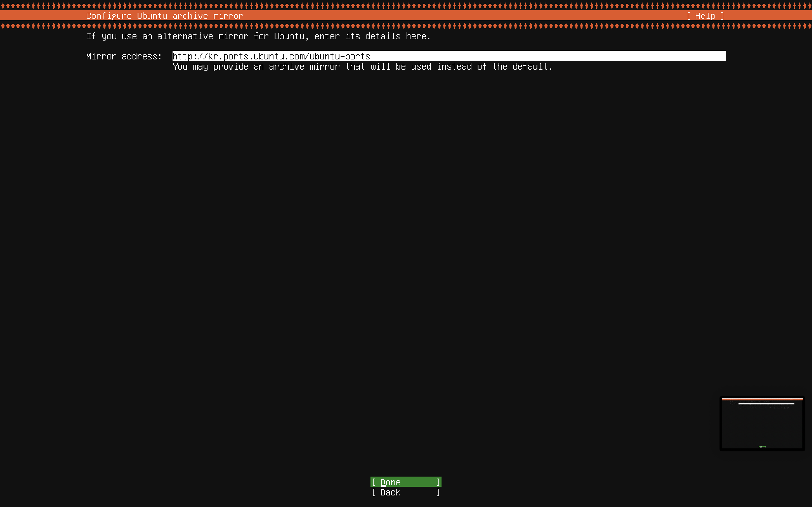Click the closing bracket of the Back button

coord(438,492)
